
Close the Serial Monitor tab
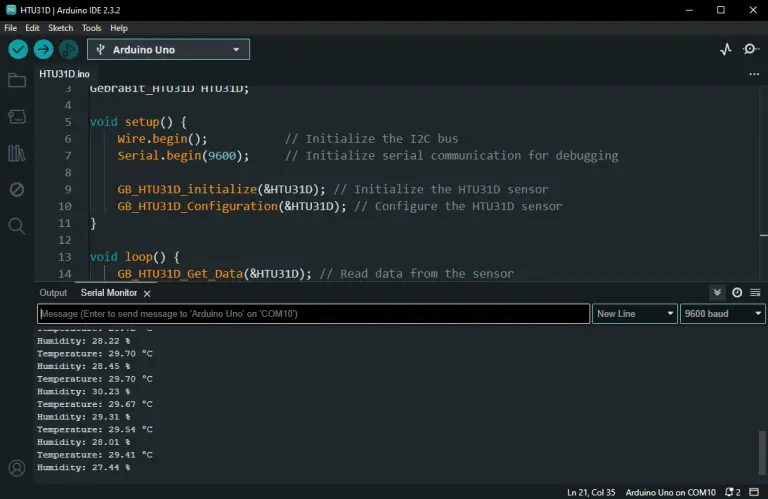pos(147,293)
